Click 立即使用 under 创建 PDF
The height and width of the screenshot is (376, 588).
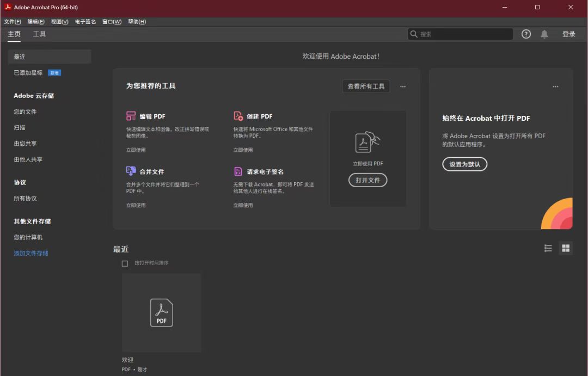click(x=243, y=150)
